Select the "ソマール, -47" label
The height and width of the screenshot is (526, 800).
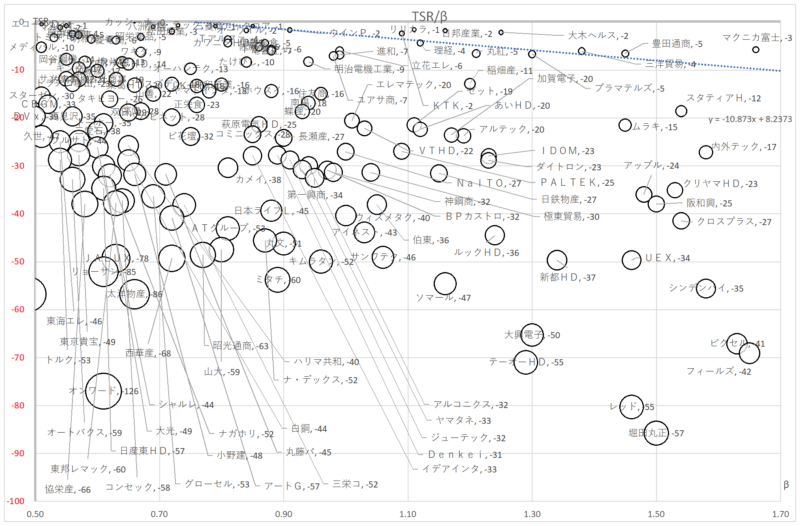click(x=443, y=297)
